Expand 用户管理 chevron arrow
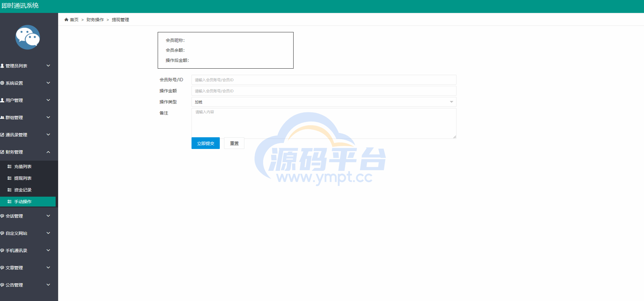 click(x=48, y=100)
